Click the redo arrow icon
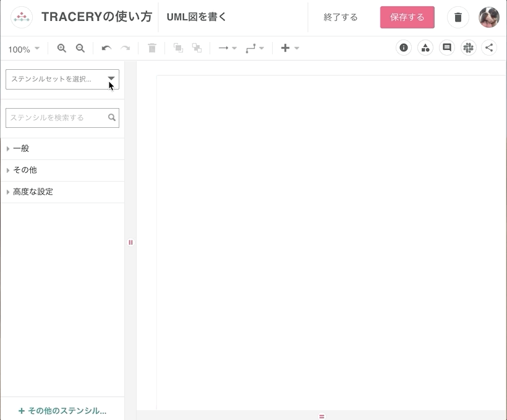This screenshot has height=420, width=507. click(x=124, y=48)
